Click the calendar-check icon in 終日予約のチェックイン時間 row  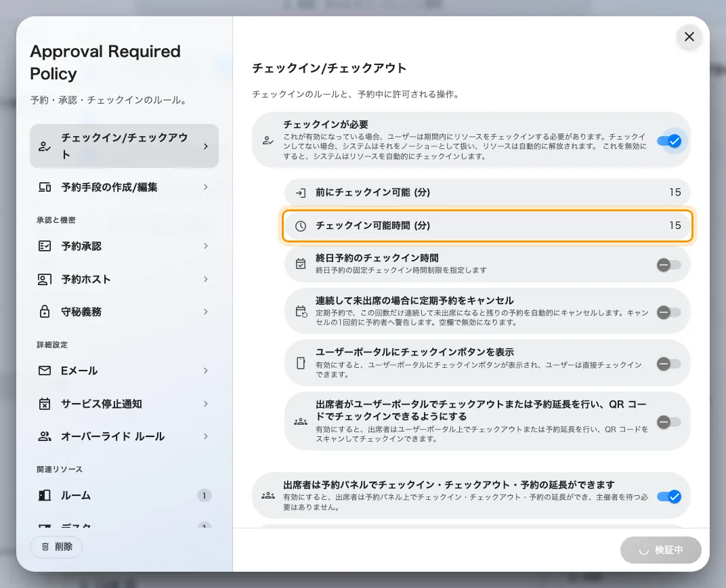(x=301, y=264)
